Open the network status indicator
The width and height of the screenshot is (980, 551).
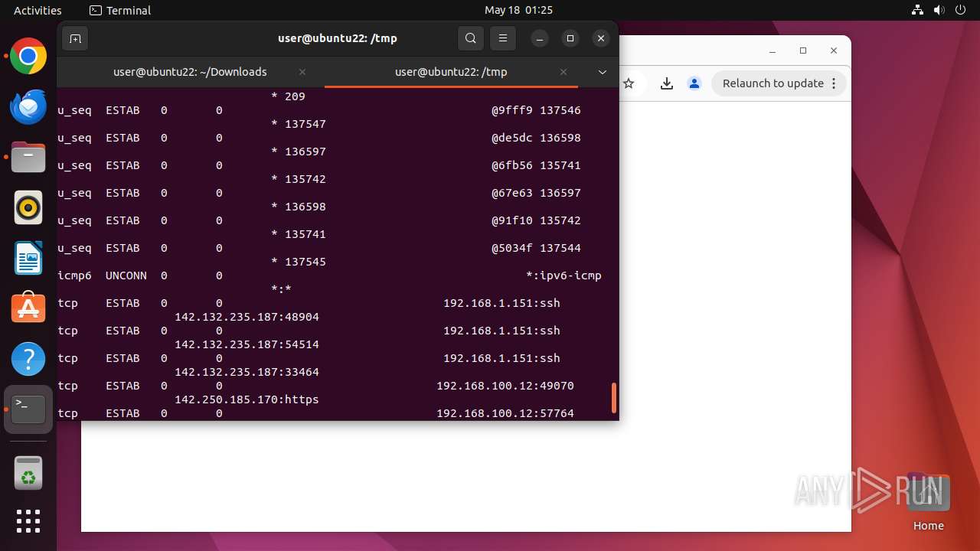(x=917, y=10)
